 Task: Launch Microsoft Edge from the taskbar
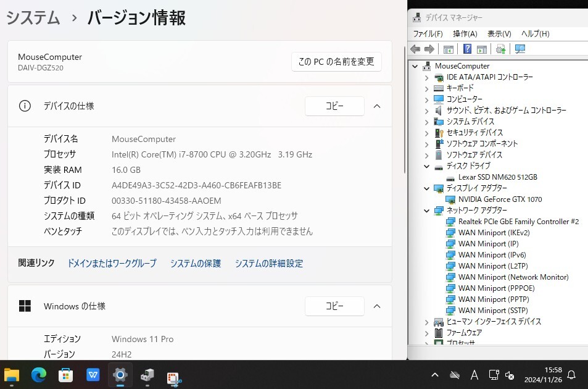coord(39,375)
